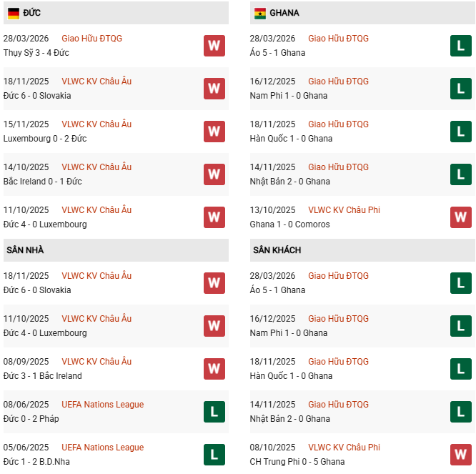Select the Sân Nhà section header
The height and width of the screenshot is (474, 476).
(x=25, y=250)
